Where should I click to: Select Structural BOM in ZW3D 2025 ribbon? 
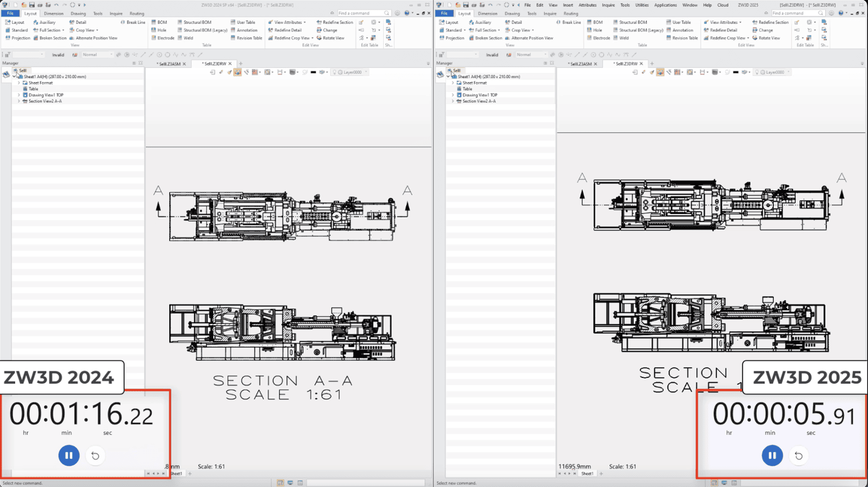click(x=630, y=22)
